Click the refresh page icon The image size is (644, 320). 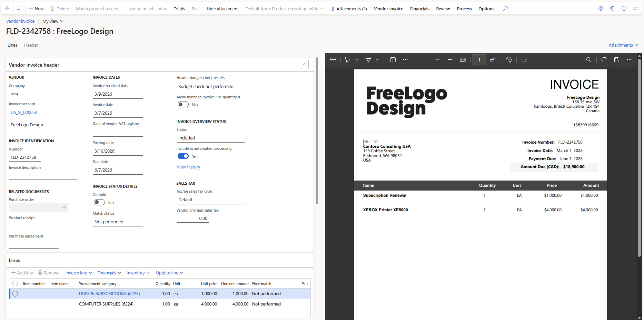point(624,9)
